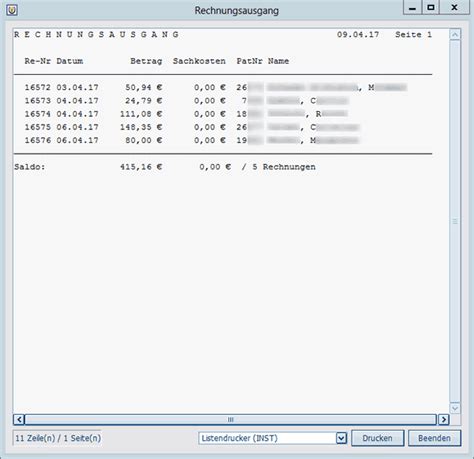474x459 pixels.
Task: Minimize the Rechnungsausgang window
Action: 412,7
